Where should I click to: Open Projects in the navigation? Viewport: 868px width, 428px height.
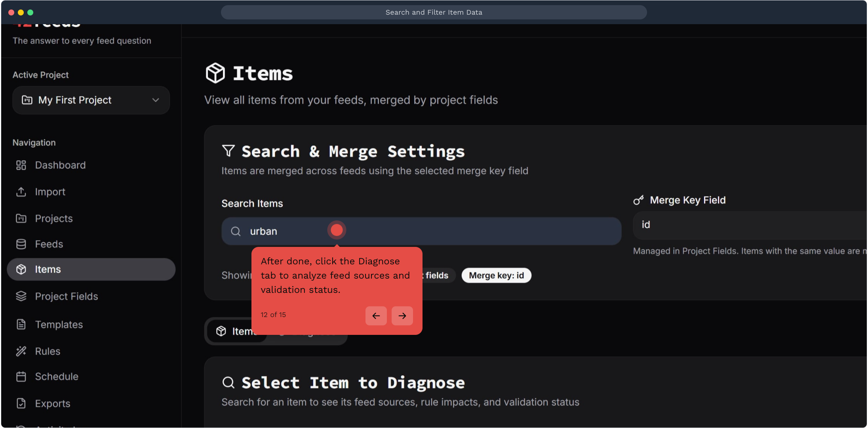tap(54, 218)
